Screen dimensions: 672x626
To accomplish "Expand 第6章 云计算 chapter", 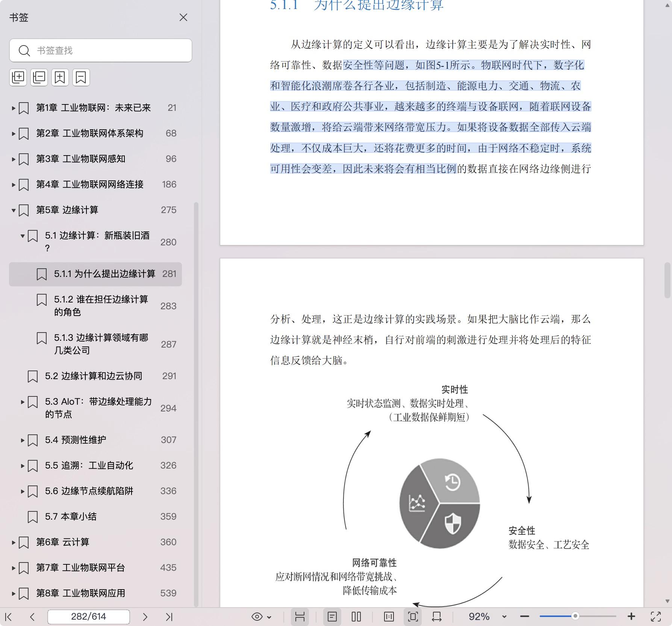I will [x=14, y=543].
